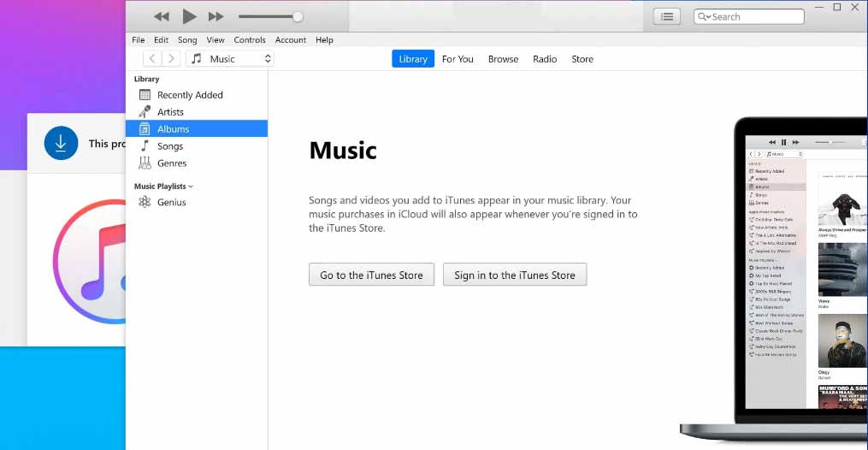Go forward with the right chevron
Screen dimensions: 868x450
tap(171, 59)
